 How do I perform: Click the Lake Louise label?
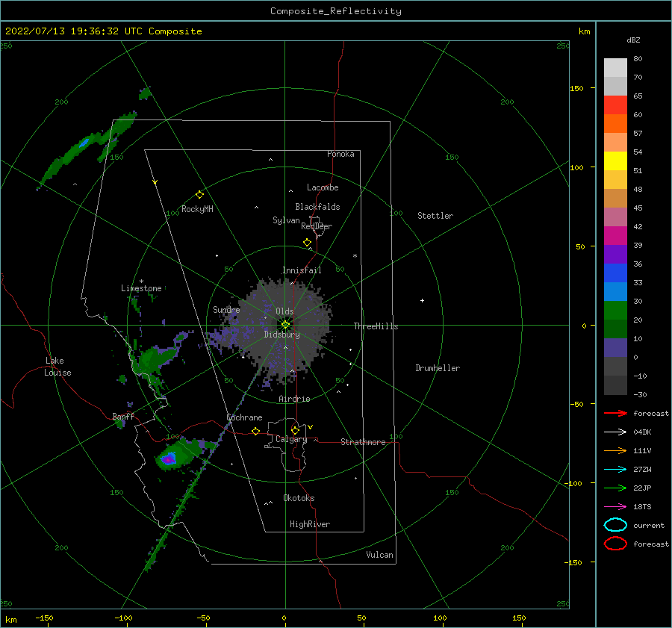[57, 367]
